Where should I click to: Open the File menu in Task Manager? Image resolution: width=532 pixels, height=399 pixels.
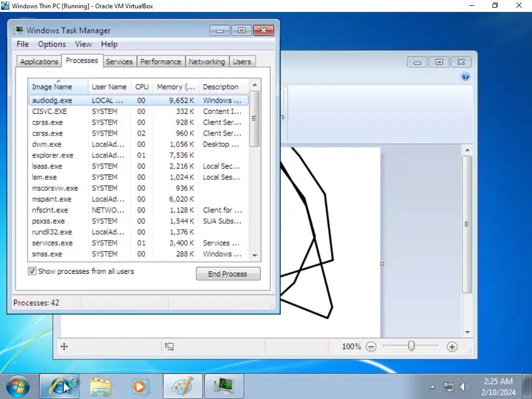pyautogui.click(x=23, y=44)
